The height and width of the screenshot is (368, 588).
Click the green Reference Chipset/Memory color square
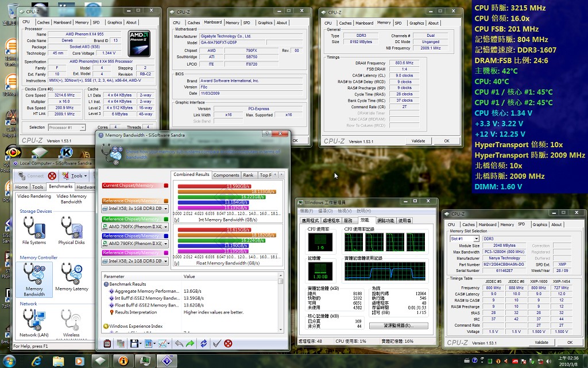click(x=166, y=219)
